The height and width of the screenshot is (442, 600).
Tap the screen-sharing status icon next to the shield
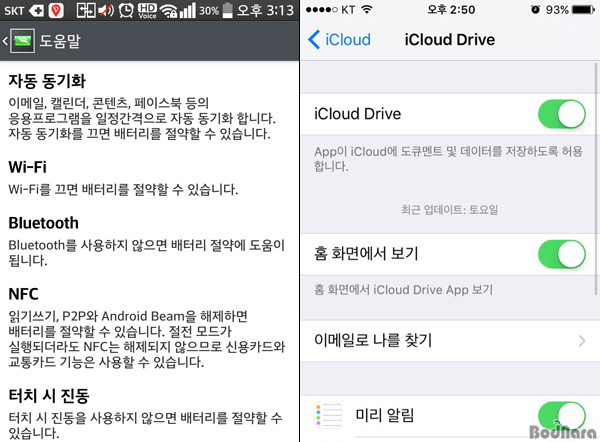[86, 10]
